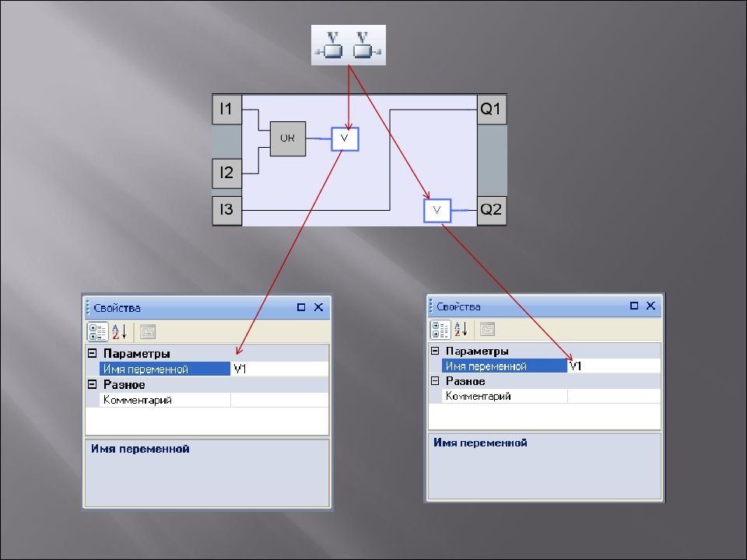Click the left Свойства panel title
The image size is (747, 560).
[x=117, y=308]
